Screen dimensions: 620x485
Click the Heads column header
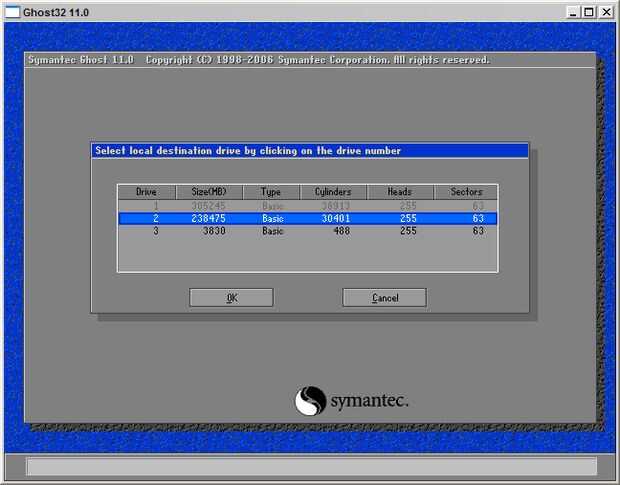(400, 192)
